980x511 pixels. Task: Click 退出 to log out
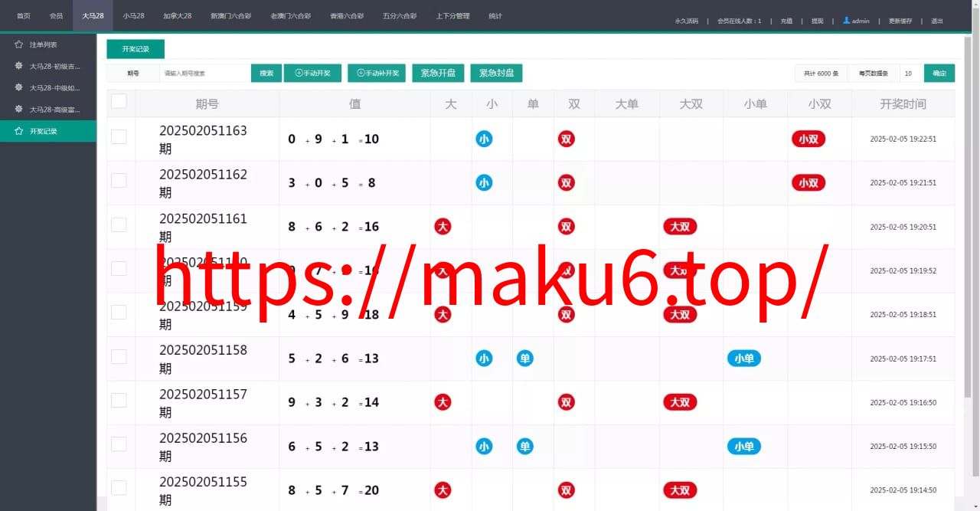tap(937, 21)
